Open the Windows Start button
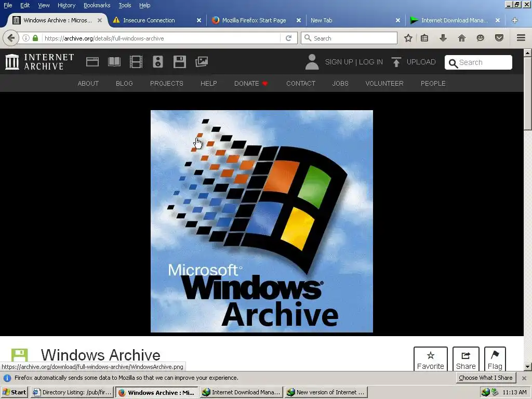The width and height of the screenshot is (532, 399). pos(15,392)
